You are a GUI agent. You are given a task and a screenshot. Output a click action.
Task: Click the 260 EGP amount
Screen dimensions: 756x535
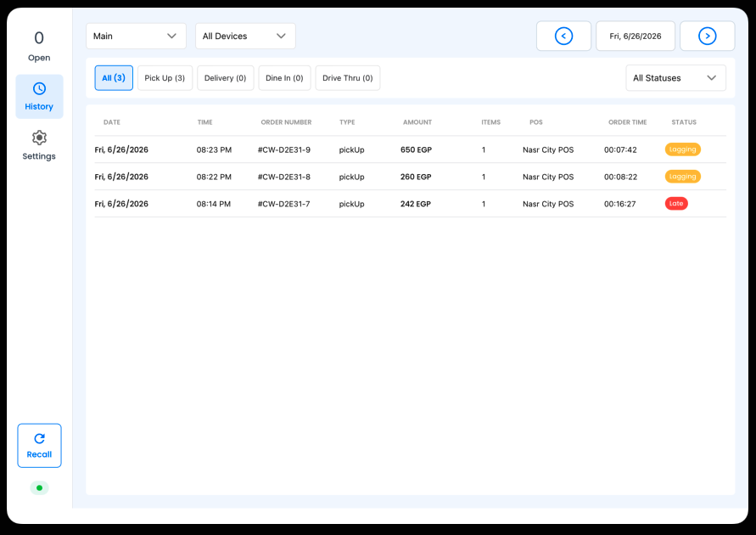[416, 177]
